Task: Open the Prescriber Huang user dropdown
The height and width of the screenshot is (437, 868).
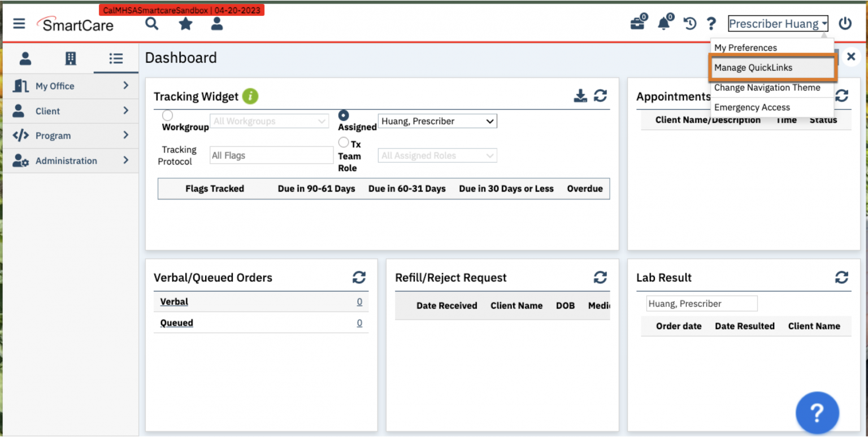Action: tap(778, 24)
